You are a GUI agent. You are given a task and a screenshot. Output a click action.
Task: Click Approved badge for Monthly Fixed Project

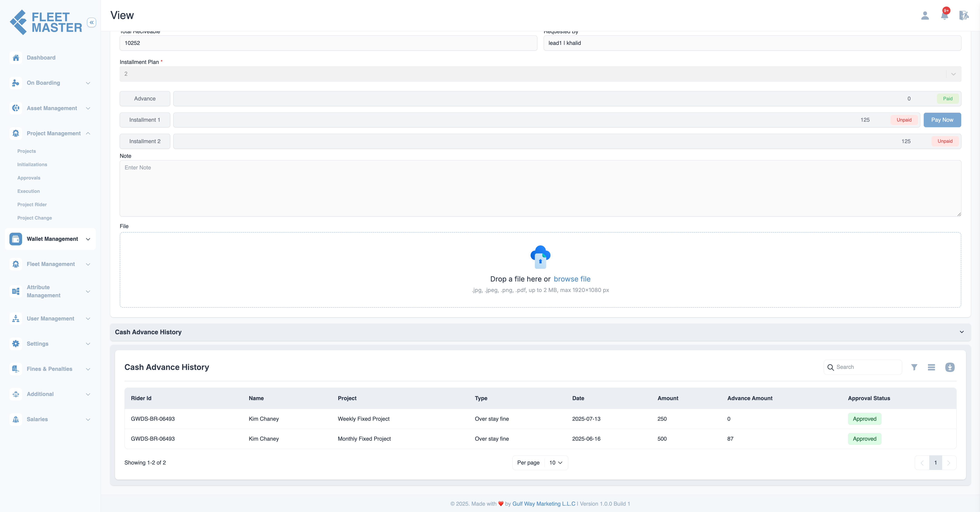[864, 439]
